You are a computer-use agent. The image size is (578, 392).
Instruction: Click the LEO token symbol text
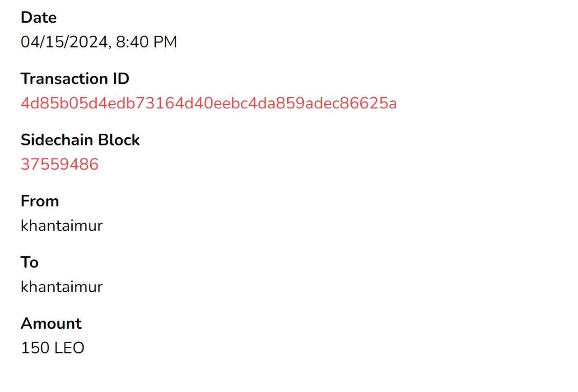[x=70, y=348]
